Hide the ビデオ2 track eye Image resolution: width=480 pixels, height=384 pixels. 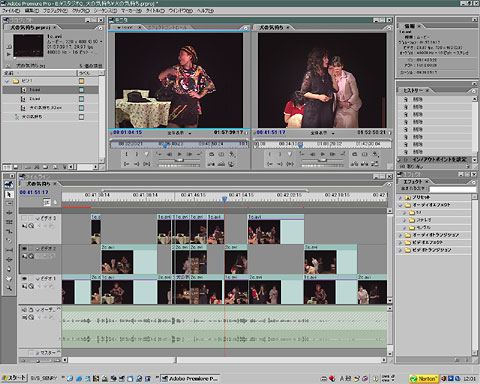coord(24,249)
